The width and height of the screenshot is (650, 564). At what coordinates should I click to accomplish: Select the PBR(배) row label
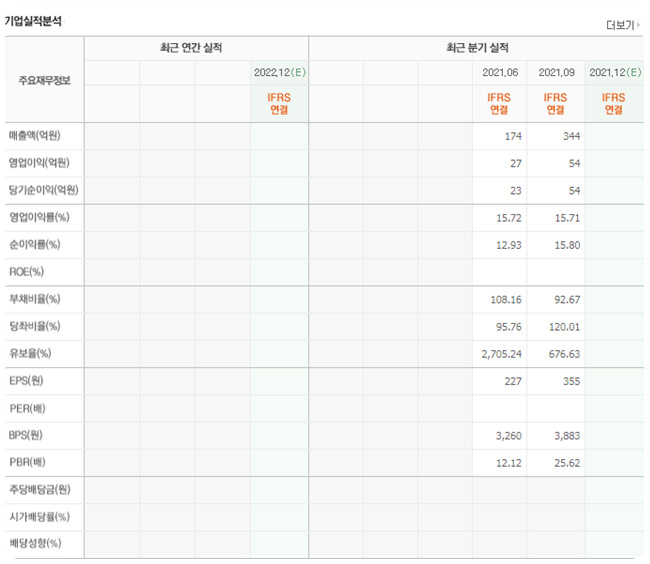pos(27,462)
